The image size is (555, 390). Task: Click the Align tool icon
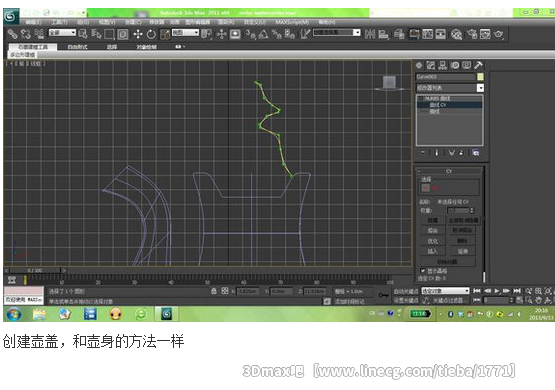(x=383, y=34)
